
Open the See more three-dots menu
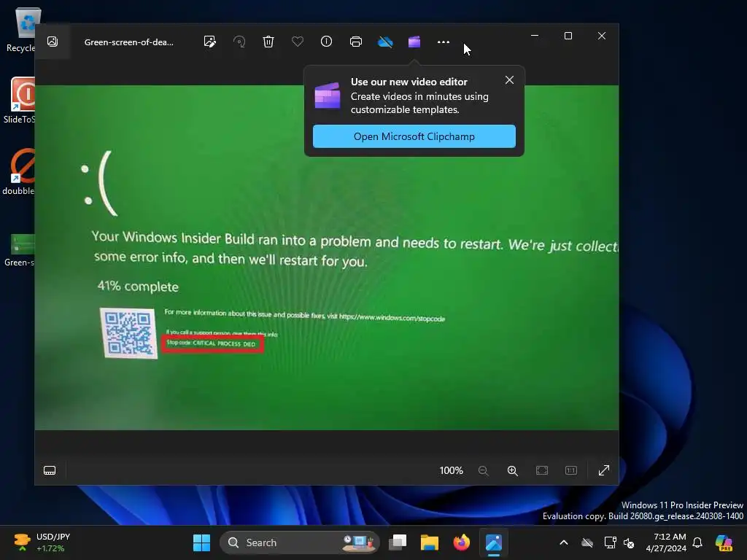pos(444,42)
